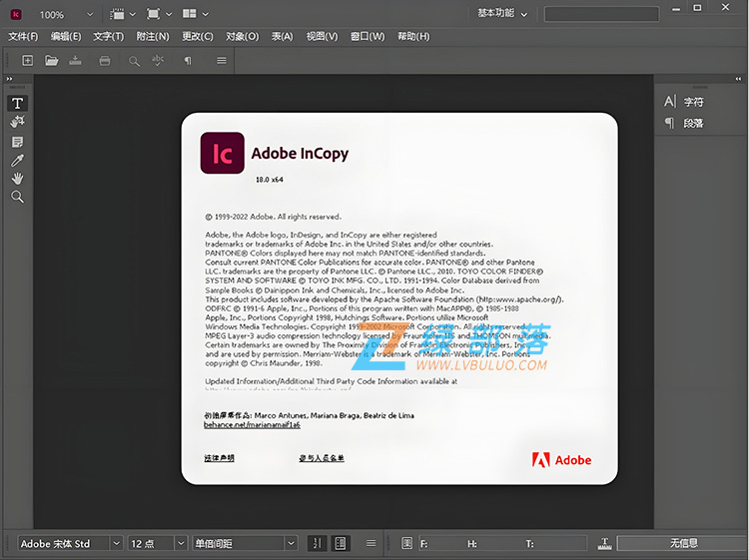
Task: Open the 基本功能 workspace switcher
Action: pyautogui.click(x=502, y=13)
